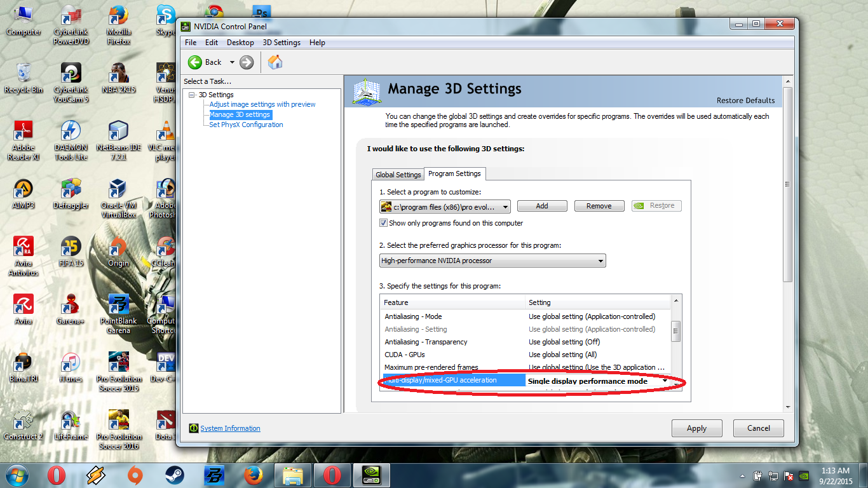Launch LifeFrame desktop shortcut
This screenshot has height=488, width=868.
(71, 425)
